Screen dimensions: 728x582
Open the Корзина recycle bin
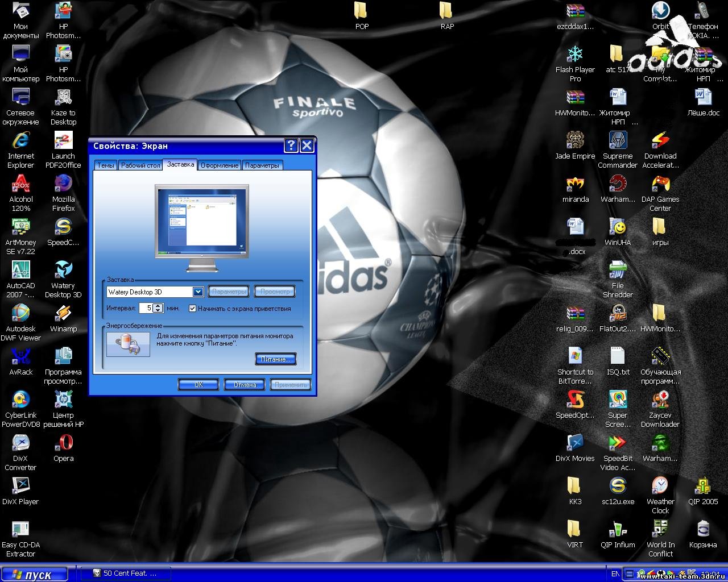point(703,534)
